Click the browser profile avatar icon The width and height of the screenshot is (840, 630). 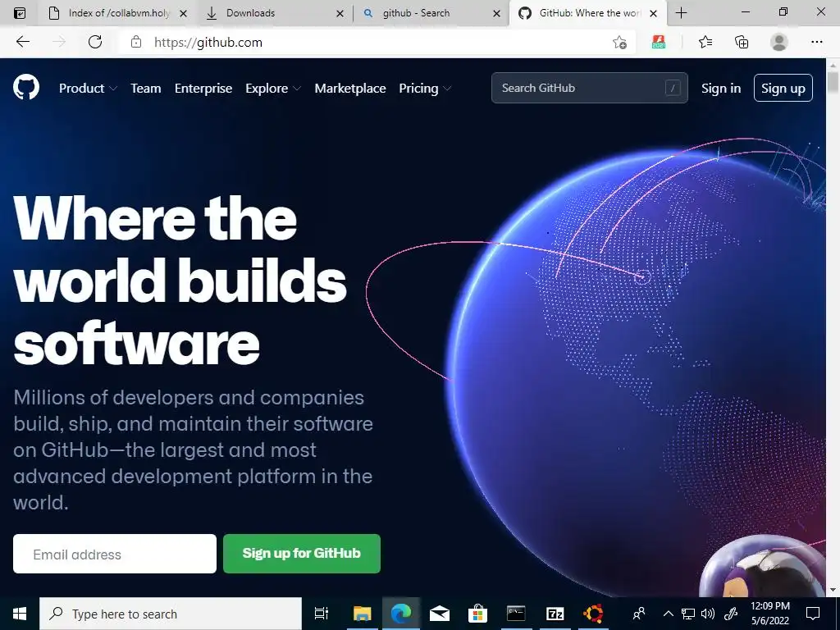pos(779,42)
